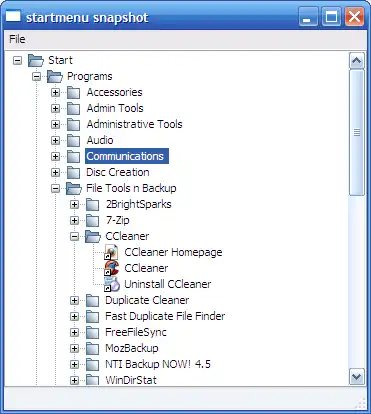Expand the Fast Duplicate File Finder folder
Screen dimensions: 371x414
pyautogui.click(x=74, y=316)
